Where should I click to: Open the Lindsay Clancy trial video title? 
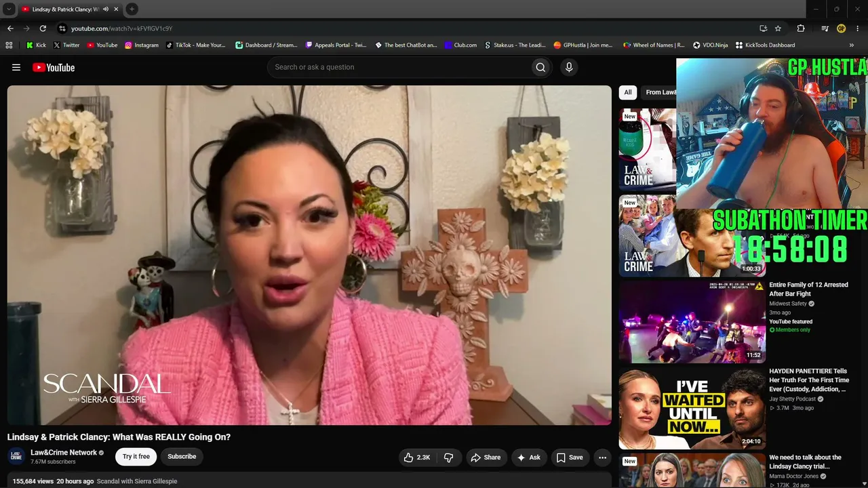(x=806, y=462)
